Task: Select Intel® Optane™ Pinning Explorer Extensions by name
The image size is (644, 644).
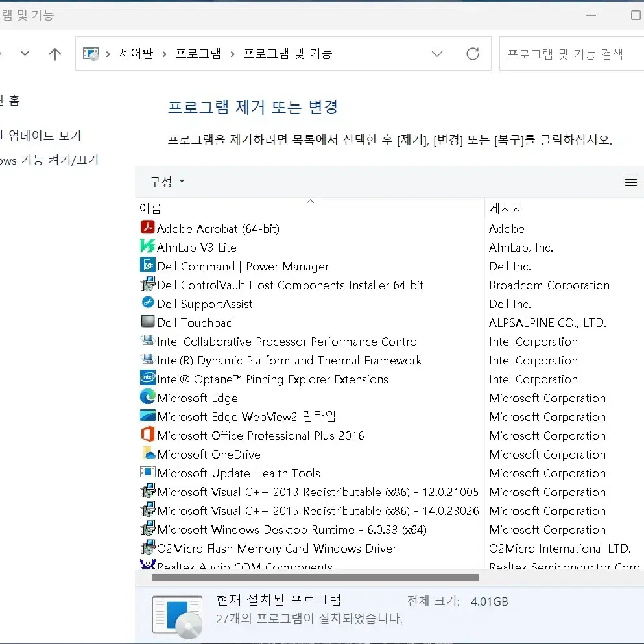Action: click(273, 379)
